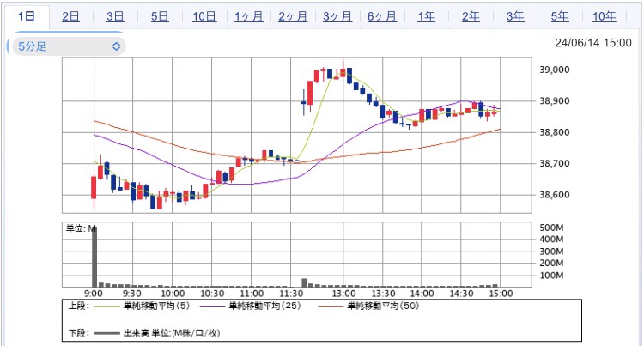
Task: Switch to the 3日 period tab
Action: [115, 16]
